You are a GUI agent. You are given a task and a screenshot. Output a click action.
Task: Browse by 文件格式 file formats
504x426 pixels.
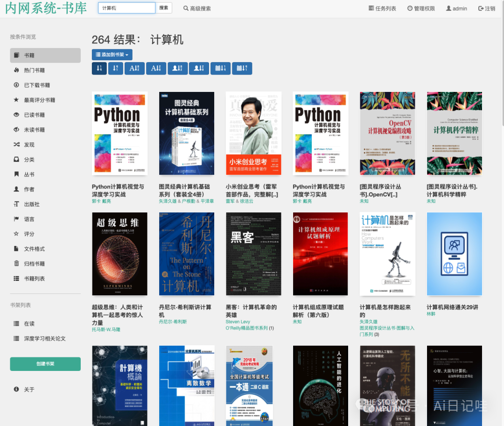point(45,249)
